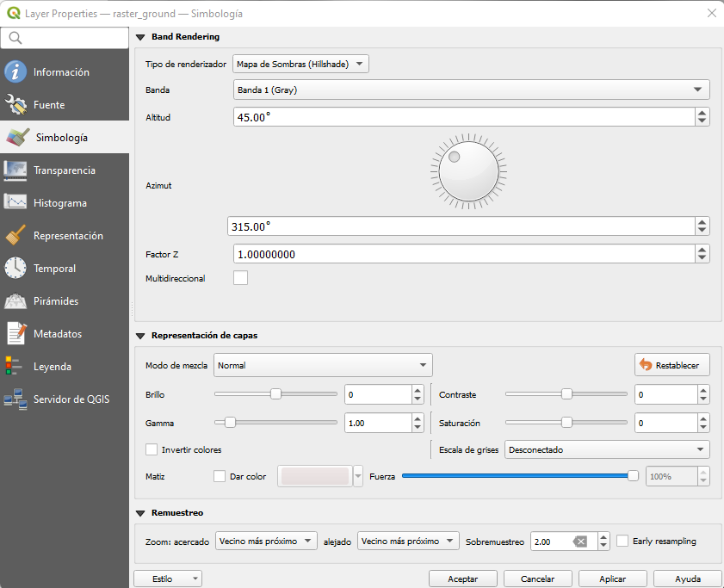Click the Brillo slider handle
Screen dimensions: 724x588
pos(275,394)
